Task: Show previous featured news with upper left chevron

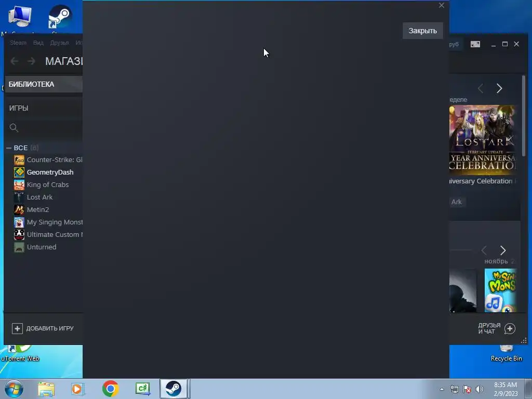Action: 481,88
